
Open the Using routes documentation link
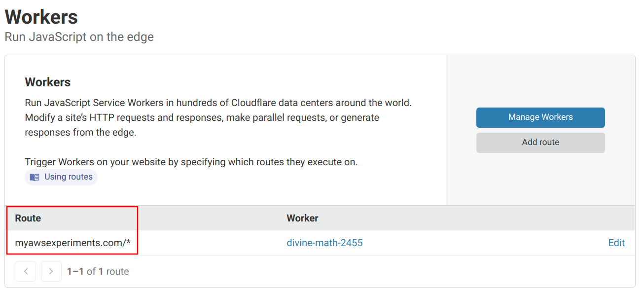68,177
